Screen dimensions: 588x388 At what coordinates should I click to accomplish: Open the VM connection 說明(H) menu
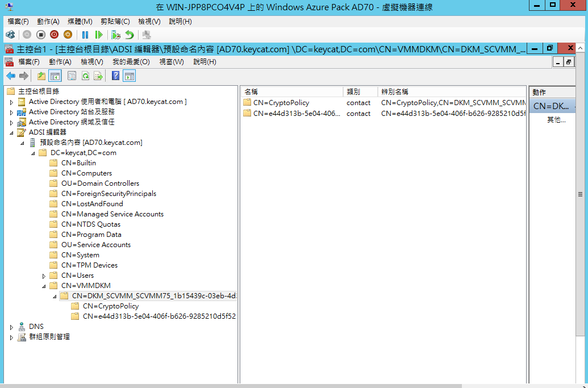point(180,22)
